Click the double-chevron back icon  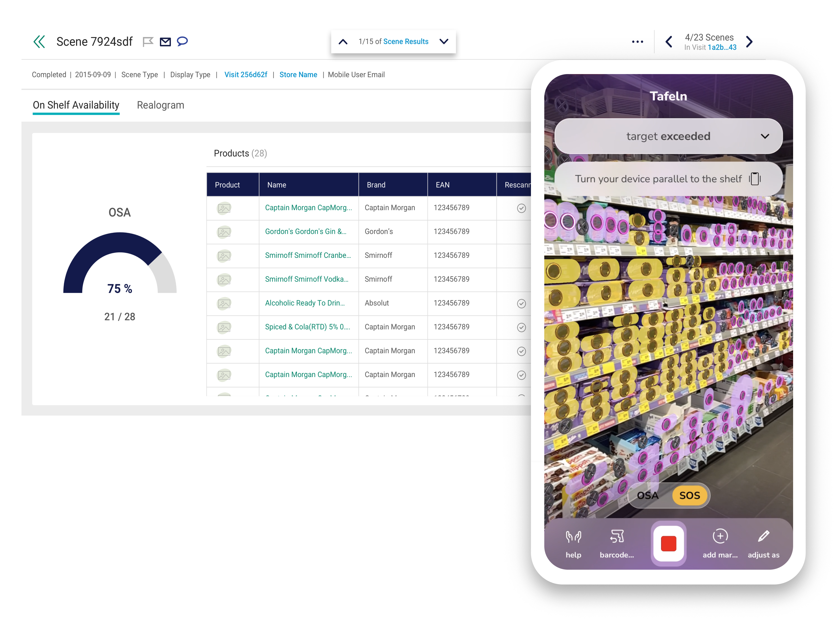(39, 42)
